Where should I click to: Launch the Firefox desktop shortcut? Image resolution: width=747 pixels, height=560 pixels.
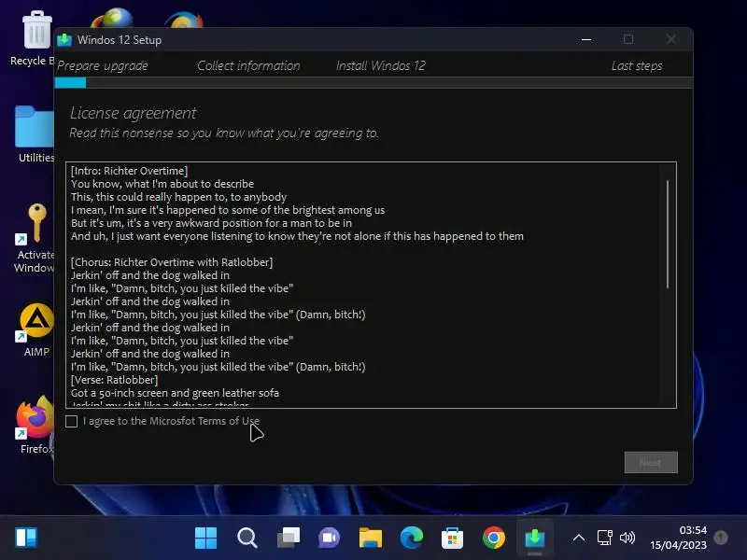(x=35, y=425)
